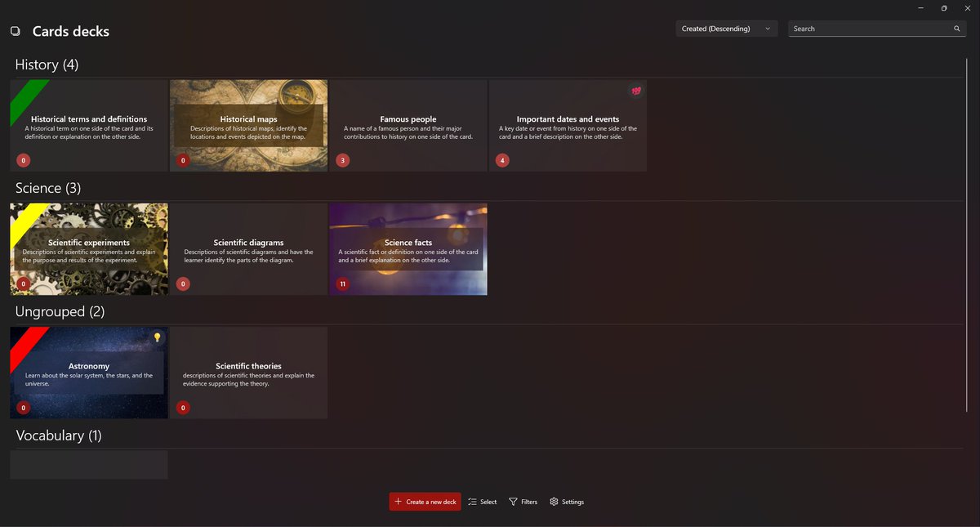This screenshot has height=527, width=980.
Task: Open the Historical terms and definitions deck
Action: click(89, 126)
